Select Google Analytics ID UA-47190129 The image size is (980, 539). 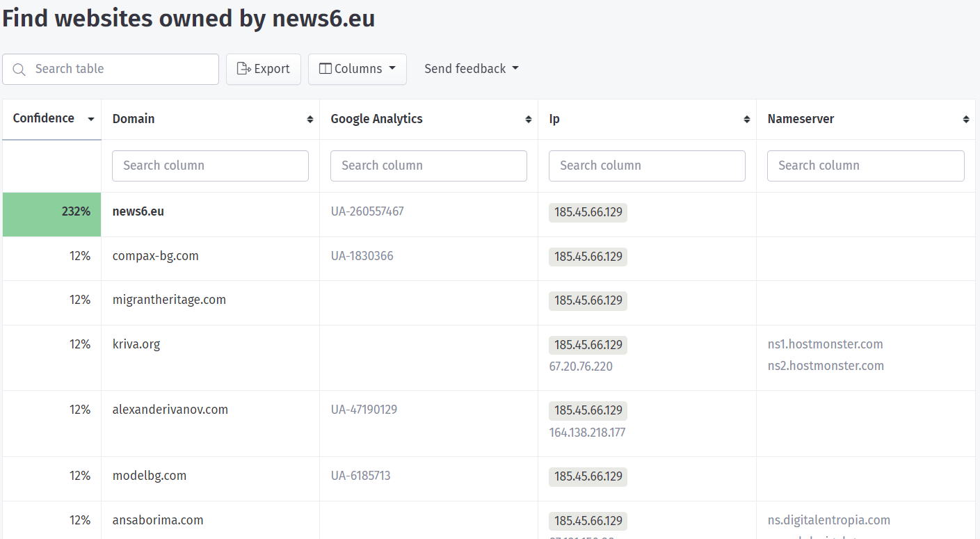coord(364,410)
